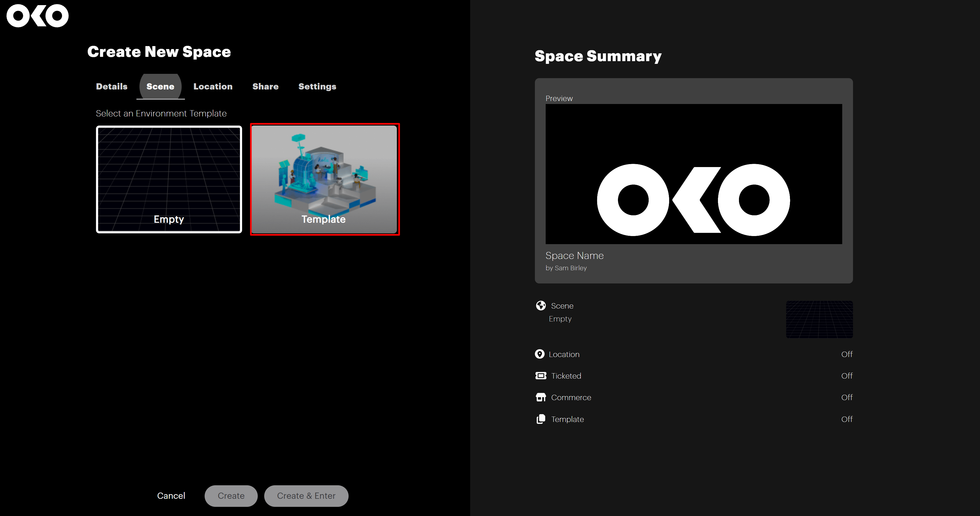Click the "Commerce" label in Space Summary

(x=571, y=397)
